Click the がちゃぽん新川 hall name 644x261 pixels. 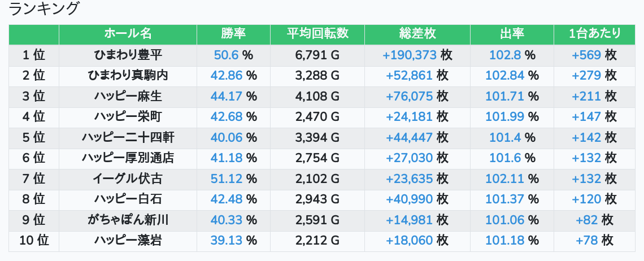[x=128, y=220]
